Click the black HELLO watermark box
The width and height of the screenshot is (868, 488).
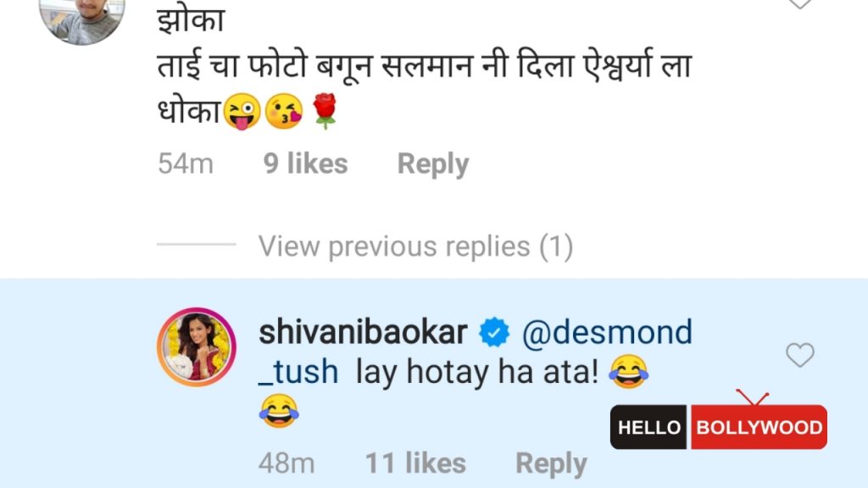[x=648, y=427]
